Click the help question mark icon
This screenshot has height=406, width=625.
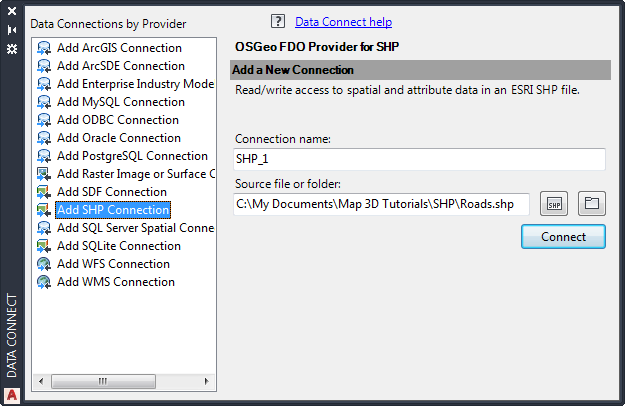(278, 21)
